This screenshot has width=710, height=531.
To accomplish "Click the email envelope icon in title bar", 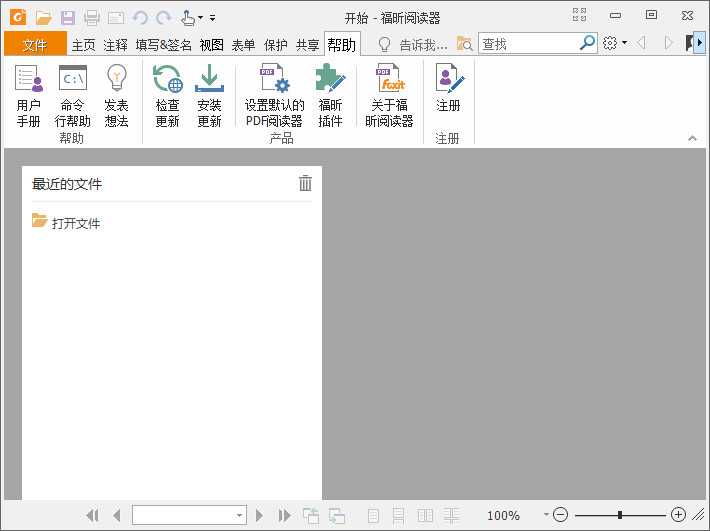I will click(x=116, y=18).
